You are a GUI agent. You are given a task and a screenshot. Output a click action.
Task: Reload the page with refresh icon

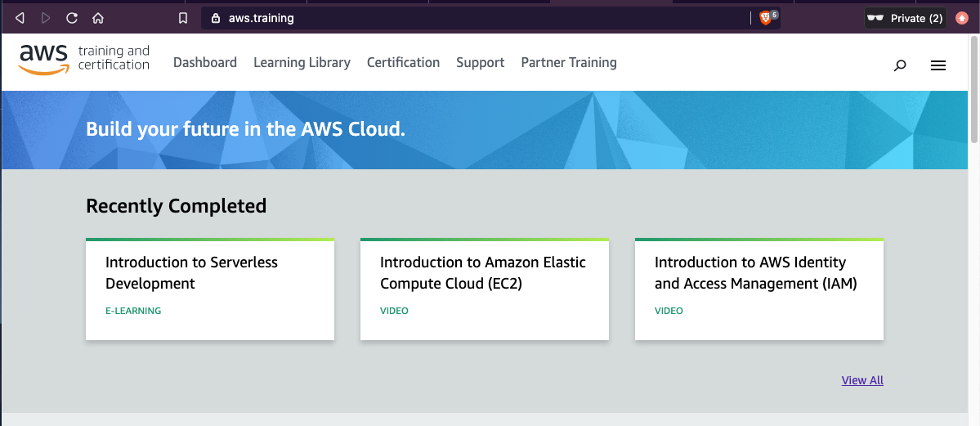(72, 18)
